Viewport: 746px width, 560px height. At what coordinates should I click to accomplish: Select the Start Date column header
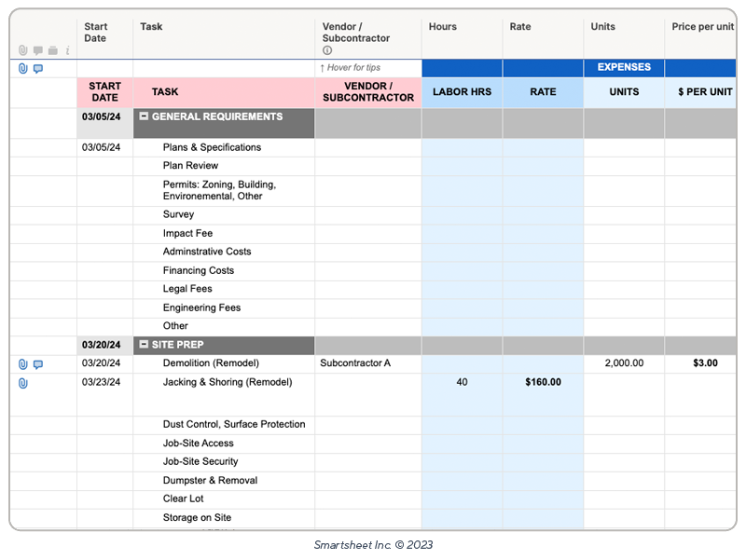104,33
